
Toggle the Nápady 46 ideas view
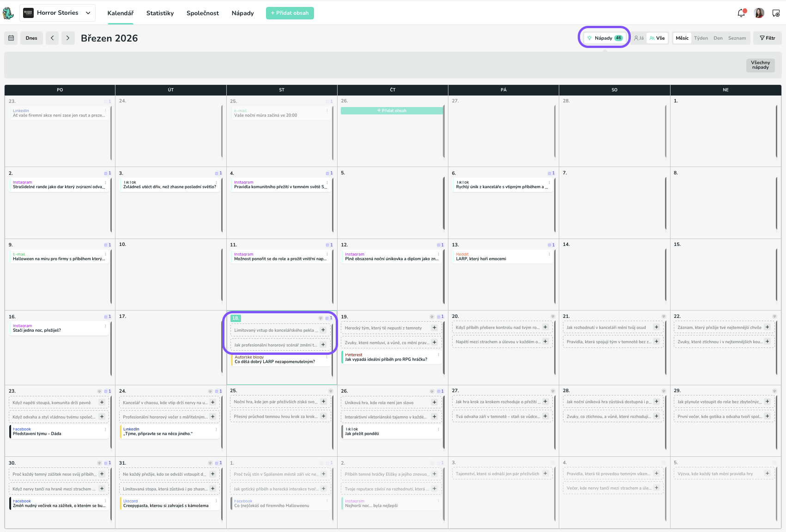click(605, 38)
